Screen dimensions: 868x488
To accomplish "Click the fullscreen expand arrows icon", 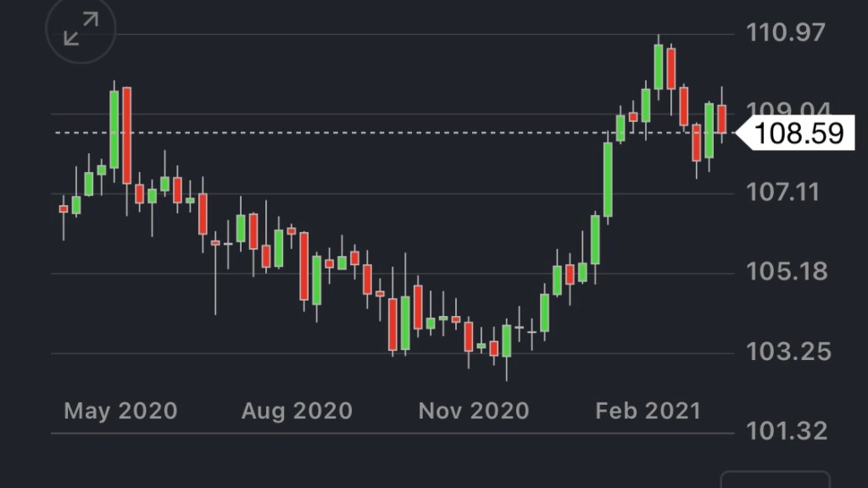I will 81,31.
